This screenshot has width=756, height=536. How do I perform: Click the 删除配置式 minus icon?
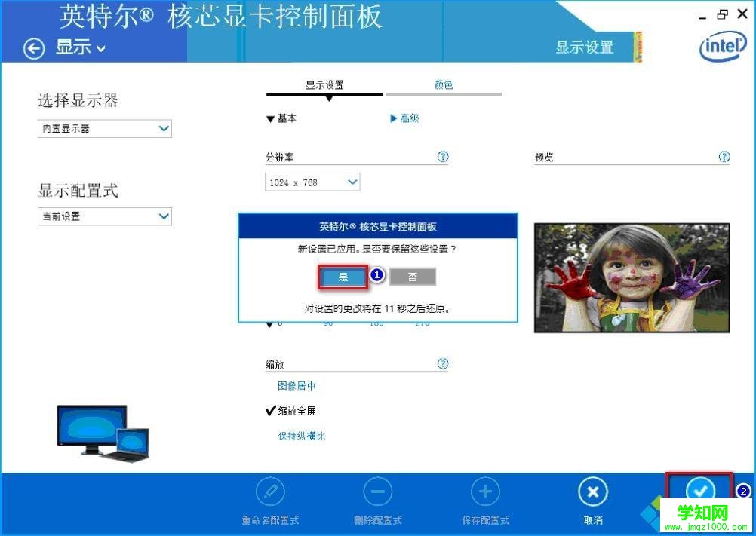377,492
